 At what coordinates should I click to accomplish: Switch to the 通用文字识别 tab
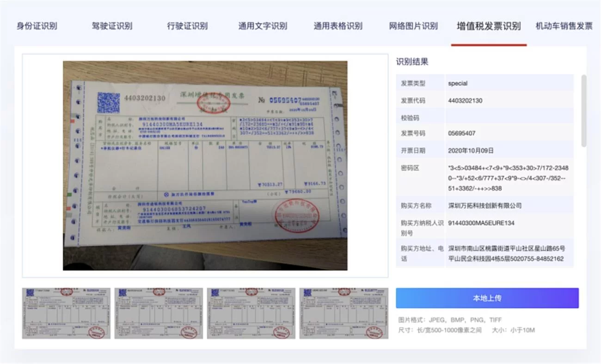(x=262, y=26)
